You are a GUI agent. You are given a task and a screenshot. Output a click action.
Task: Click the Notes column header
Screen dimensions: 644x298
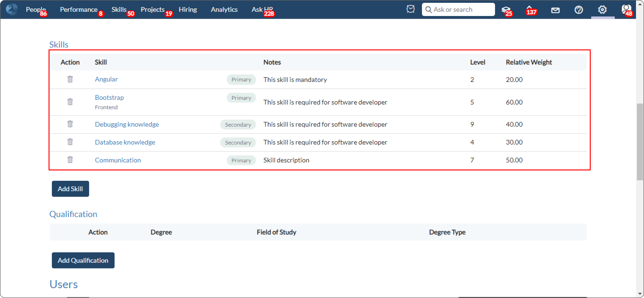[272, 62]
